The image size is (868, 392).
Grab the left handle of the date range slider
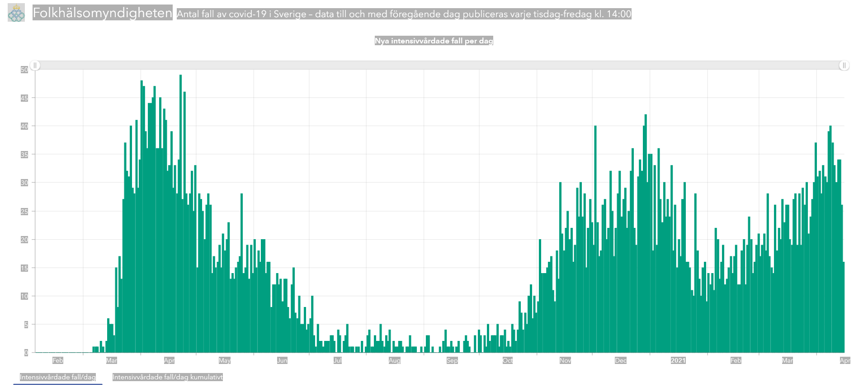(35, 66)
